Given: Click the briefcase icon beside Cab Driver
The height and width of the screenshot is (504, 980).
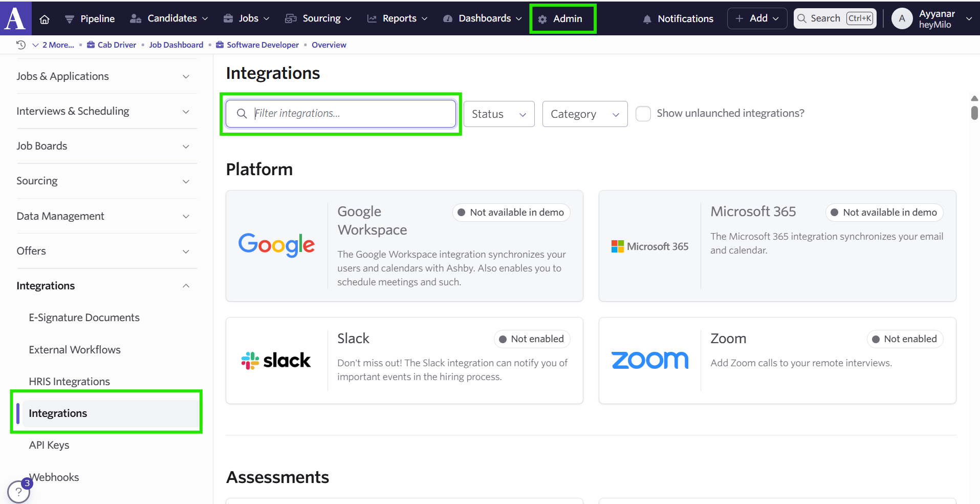Looking at the screenshot, I should click(91, 45).
